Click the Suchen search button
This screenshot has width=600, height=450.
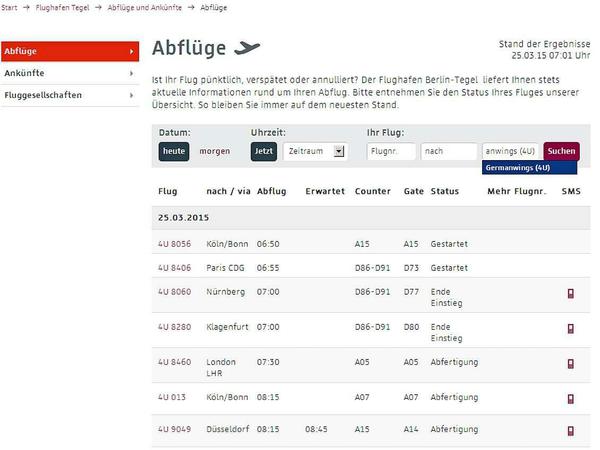(x=561, y=151)
